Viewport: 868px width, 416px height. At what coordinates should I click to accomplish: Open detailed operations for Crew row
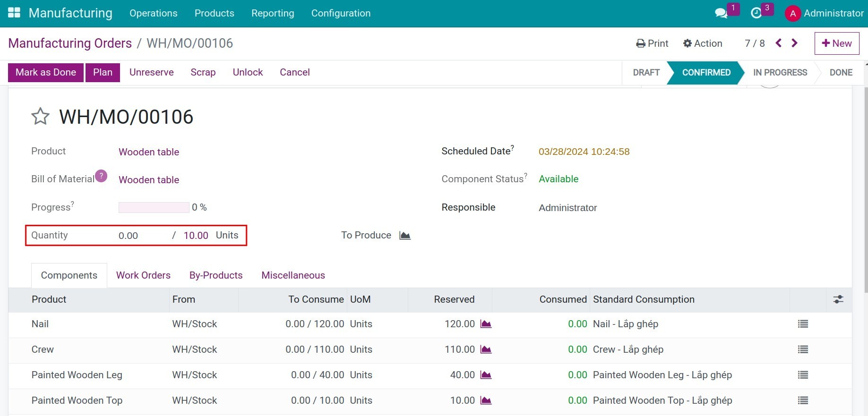pos(803,349)
